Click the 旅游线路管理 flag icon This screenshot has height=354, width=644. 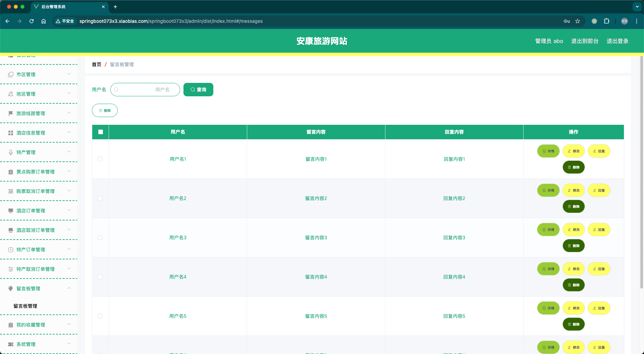tap(11, 113)
